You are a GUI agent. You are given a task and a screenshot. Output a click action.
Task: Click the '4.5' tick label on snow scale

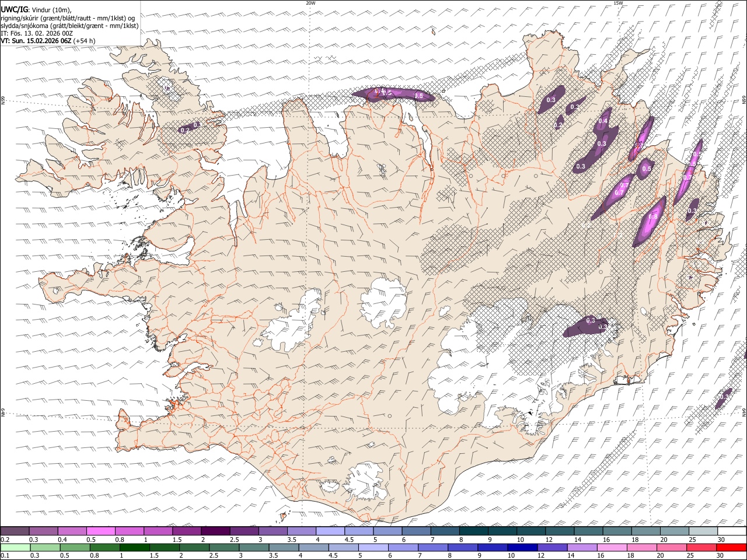click(x=349, y=540)
